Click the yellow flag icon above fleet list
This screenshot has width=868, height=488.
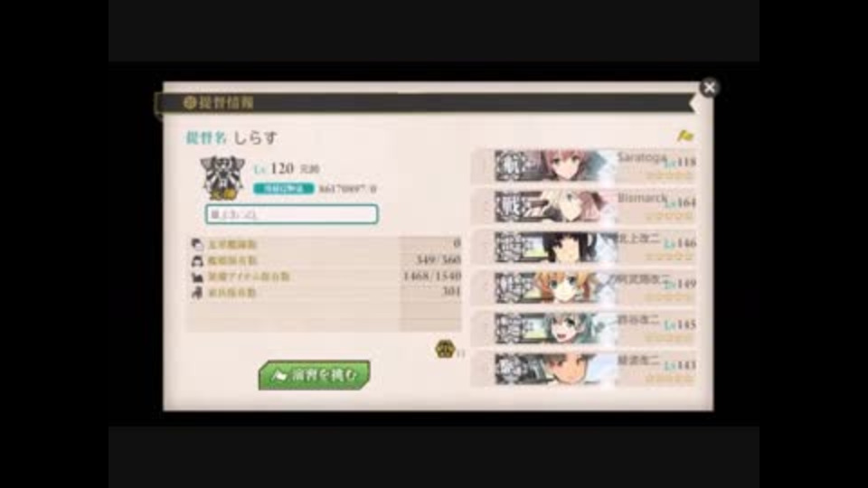tap(685, 136)
